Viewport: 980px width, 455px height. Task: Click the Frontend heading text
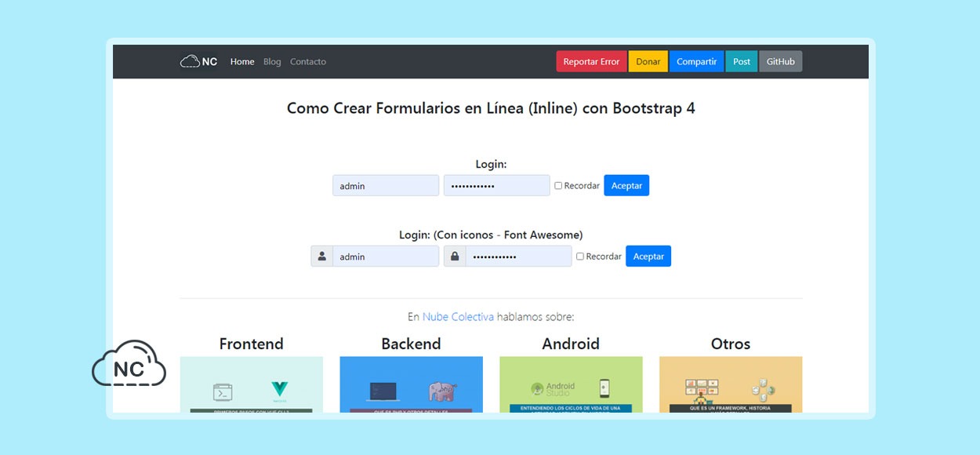[x=252, y=344]
